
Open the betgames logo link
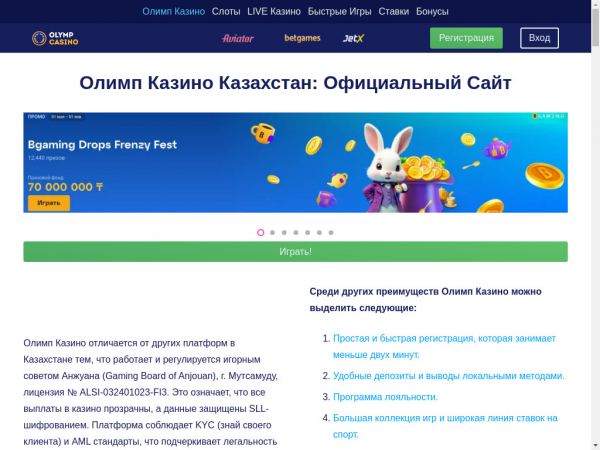302,38
